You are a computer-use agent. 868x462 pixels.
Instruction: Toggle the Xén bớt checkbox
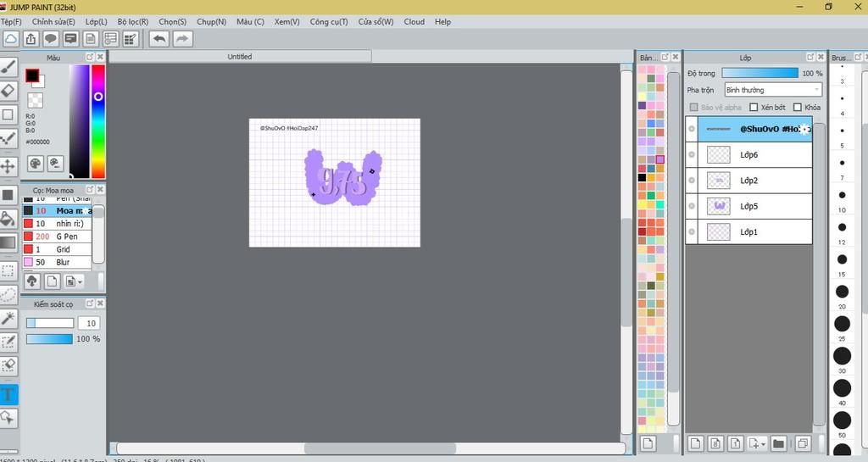coord(754,108)
